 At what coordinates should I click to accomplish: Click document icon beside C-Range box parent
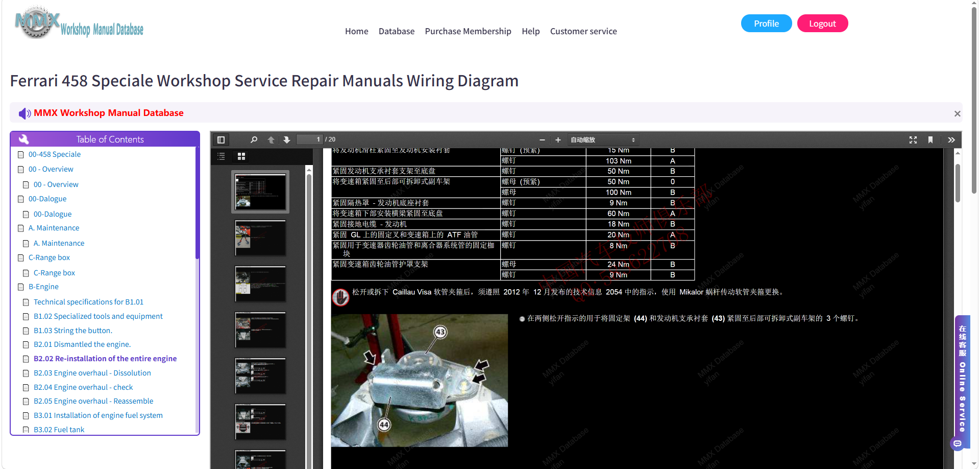pos(21,258)
